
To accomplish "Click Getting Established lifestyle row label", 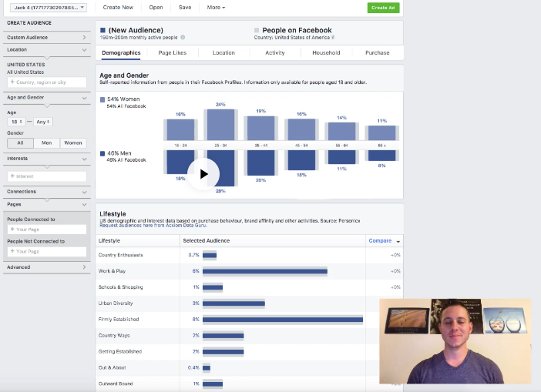I will point(120,352).
